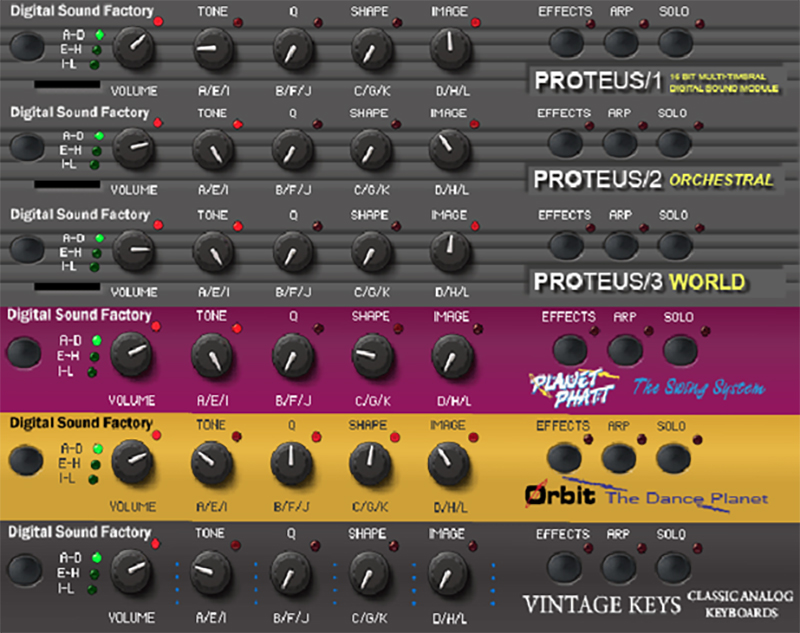The height and width of the screenshot is (633, 800).
Task: Switch on Effects for Proteus/3 World
Action: coord(566,245)
